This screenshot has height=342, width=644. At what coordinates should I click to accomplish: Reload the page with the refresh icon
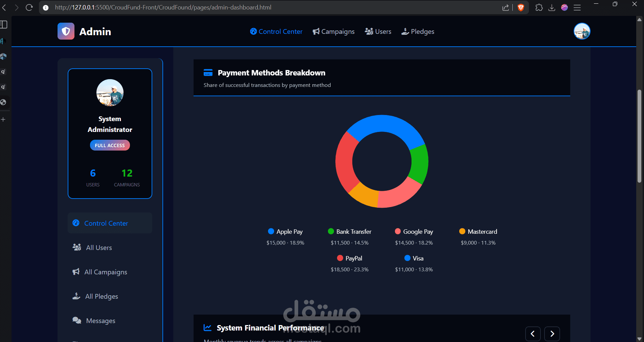point(29,7)
